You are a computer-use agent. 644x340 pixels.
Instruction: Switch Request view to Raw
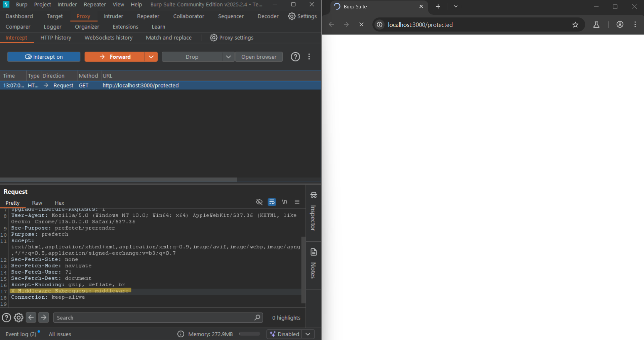tap(37, 203)
